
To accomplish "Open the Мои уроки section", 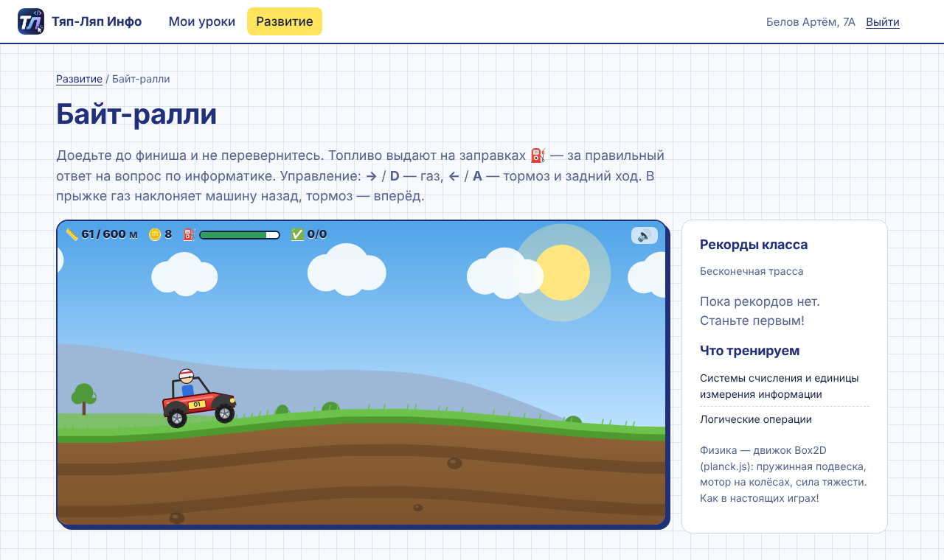I will (x=202, y=21).
